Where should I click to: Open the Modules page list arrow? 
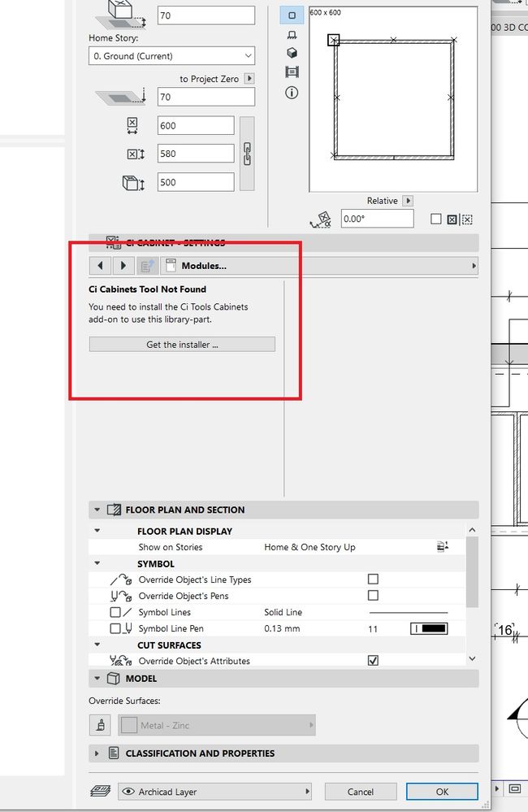coord(474,266)
